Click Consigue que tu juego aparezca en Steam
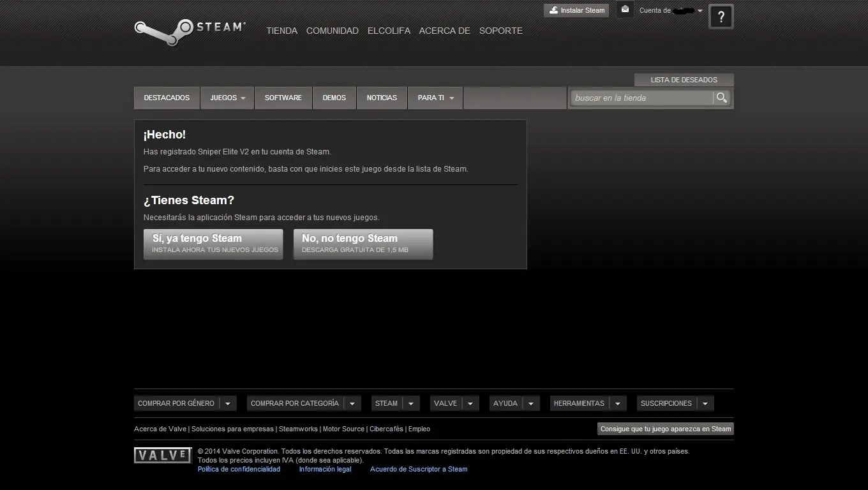 (x=666, y=429)
